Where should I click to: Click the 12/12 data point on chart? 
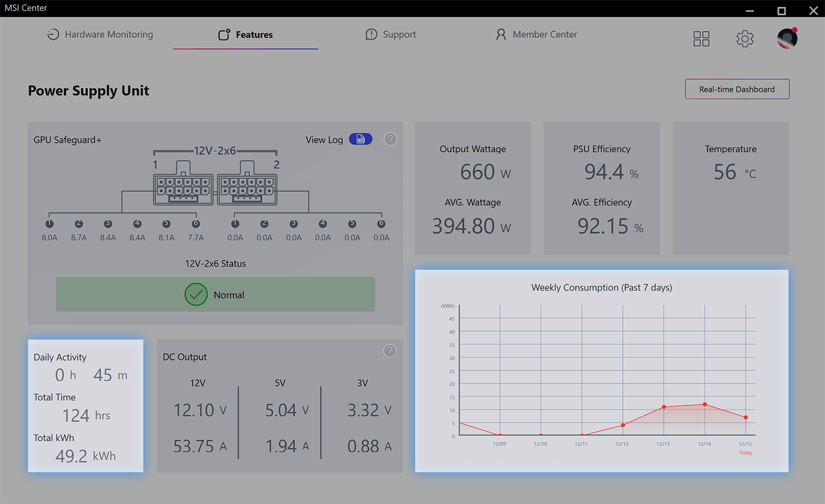point(623,425)
